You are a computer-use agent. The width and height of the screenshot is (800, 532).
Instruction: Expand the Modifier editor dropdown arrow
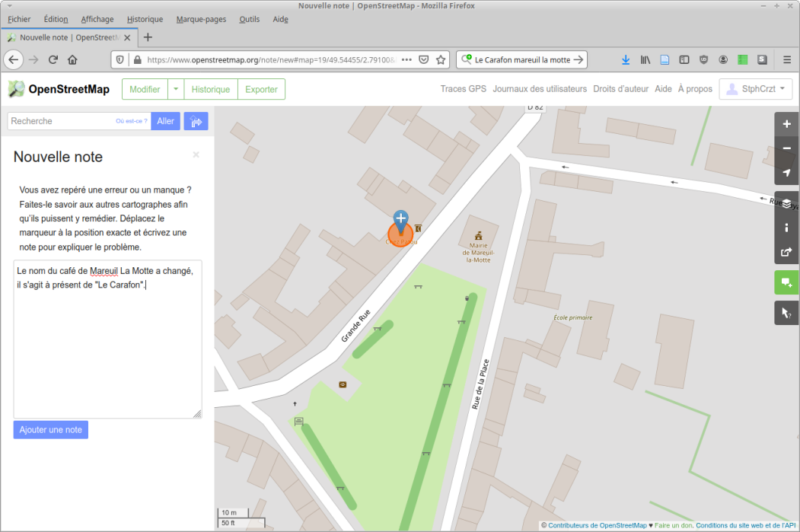point(176,89)
